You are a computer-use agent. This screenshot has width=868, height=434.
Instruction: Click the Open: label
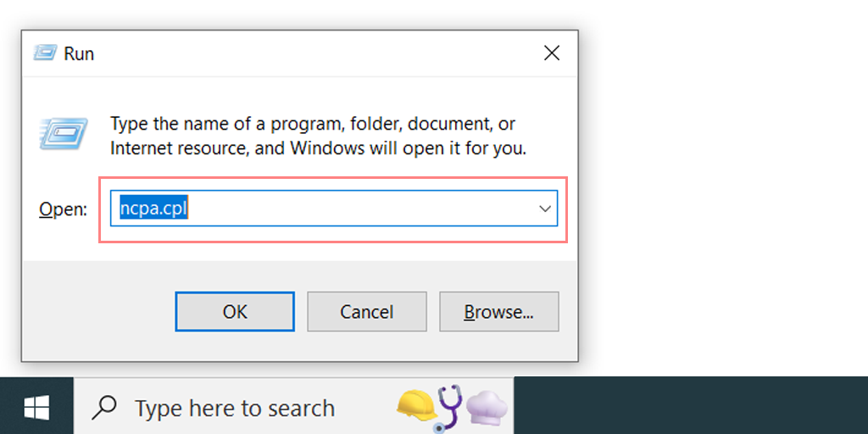pos(63,209)
